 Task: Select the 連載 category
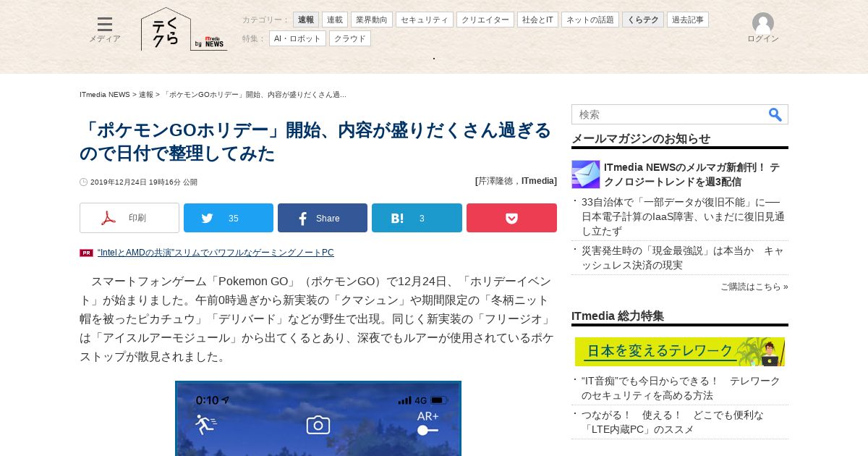tap(335, 20)
